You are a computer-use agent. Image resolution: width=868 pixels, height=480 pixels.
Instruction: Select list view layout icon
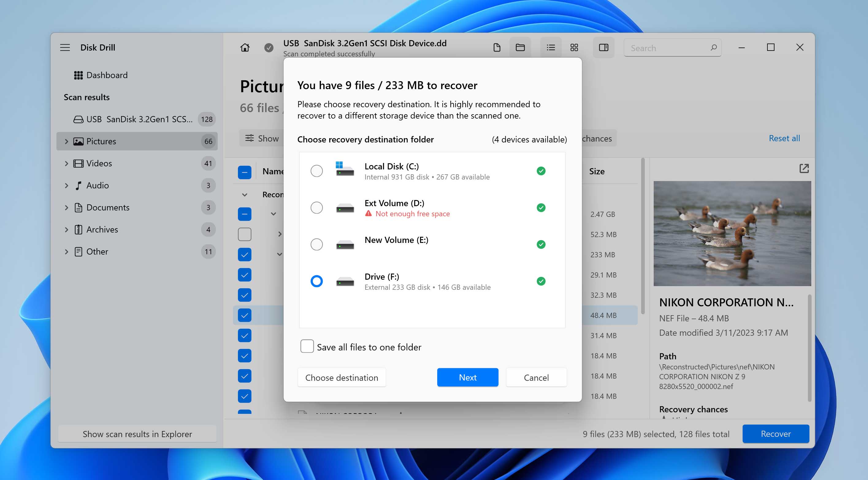click(551, 47)
